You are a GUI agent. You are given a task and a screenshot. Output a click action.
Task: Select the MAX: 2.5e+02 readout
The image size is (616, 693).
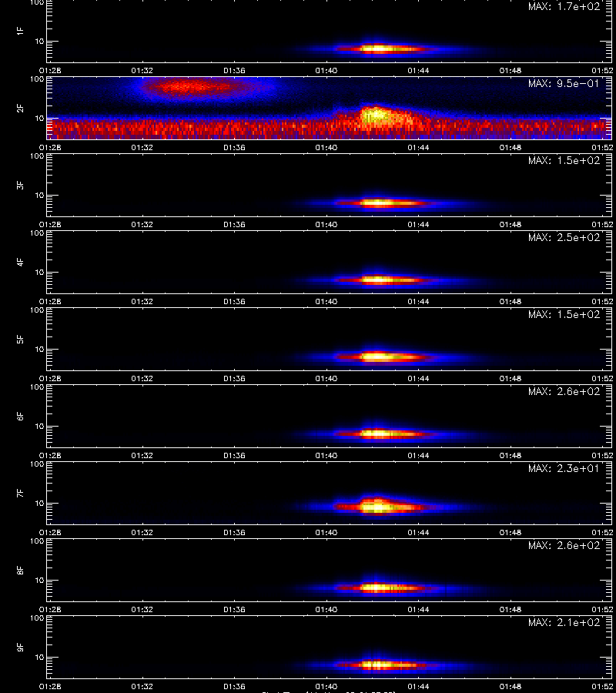[564, 237]
